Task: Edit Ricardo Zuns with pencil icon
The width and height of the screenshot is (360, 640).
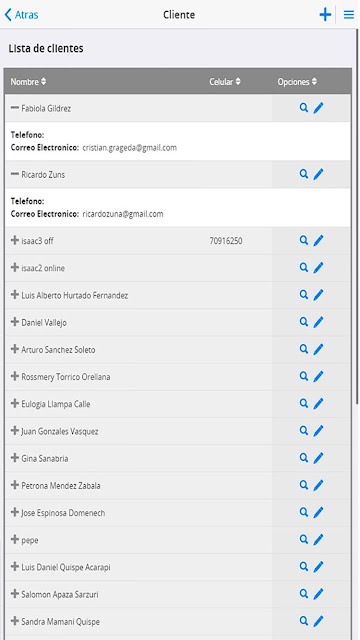Action: 318,174
